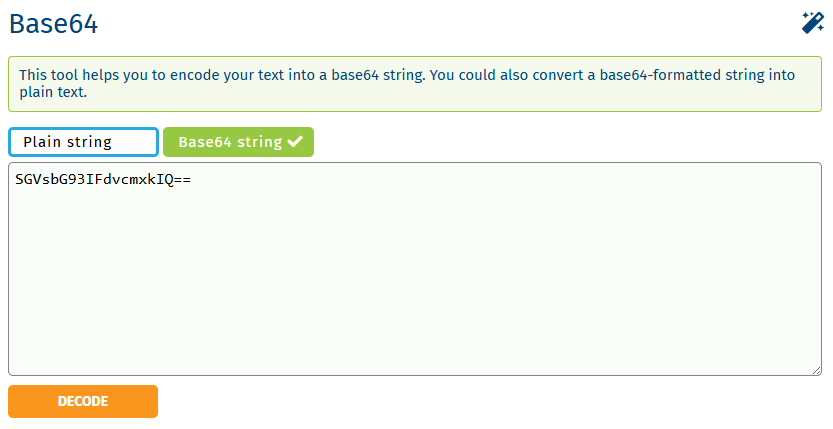
Task: Select the Plain string mode
Action: pyautogui.click(x=83, y=142)
